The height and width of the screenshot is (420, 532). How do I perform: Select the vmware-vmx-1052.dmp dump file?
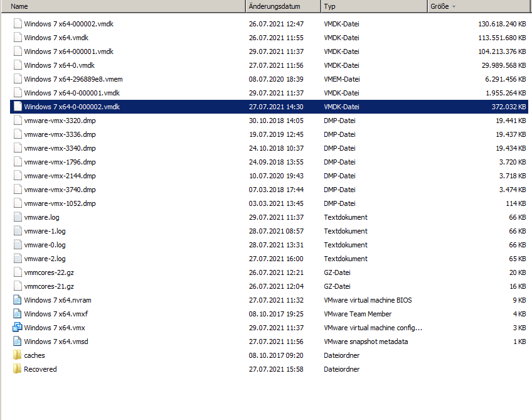pos(60,203)
